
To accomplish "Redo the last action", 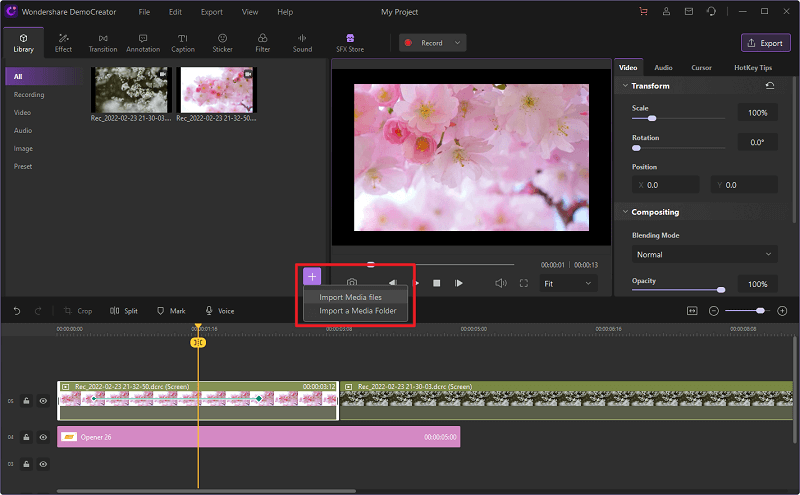I will 38,311.
